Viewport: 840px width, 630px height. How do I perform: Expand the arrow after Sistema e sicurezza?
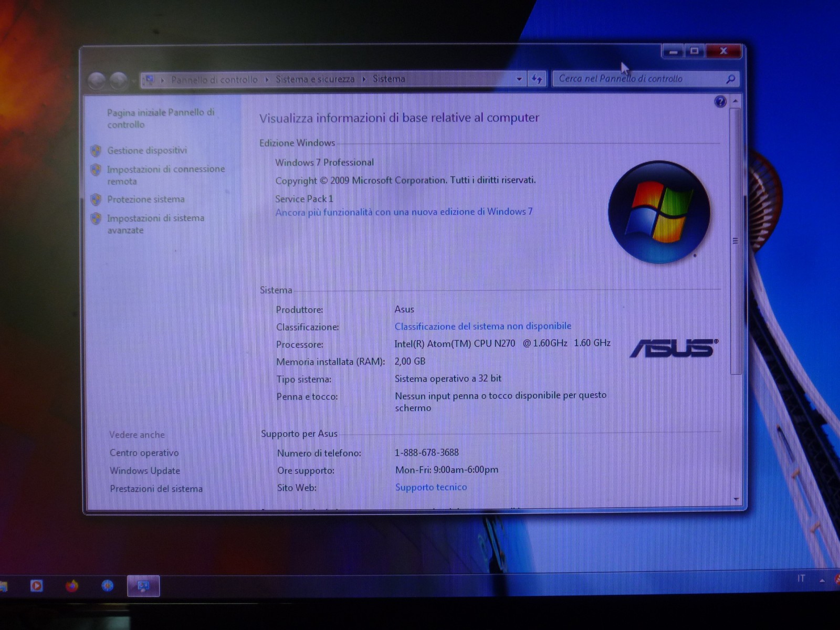click(363, 79)
